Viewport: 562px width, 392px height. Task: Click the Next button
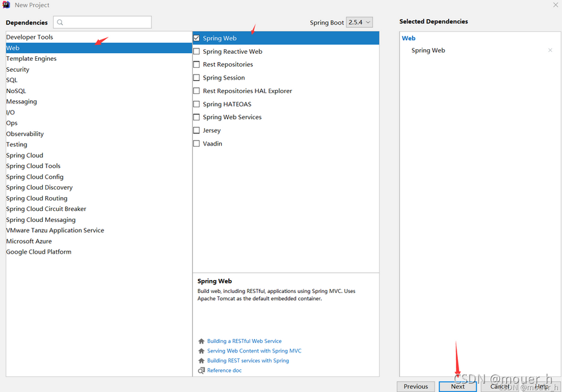458,386
